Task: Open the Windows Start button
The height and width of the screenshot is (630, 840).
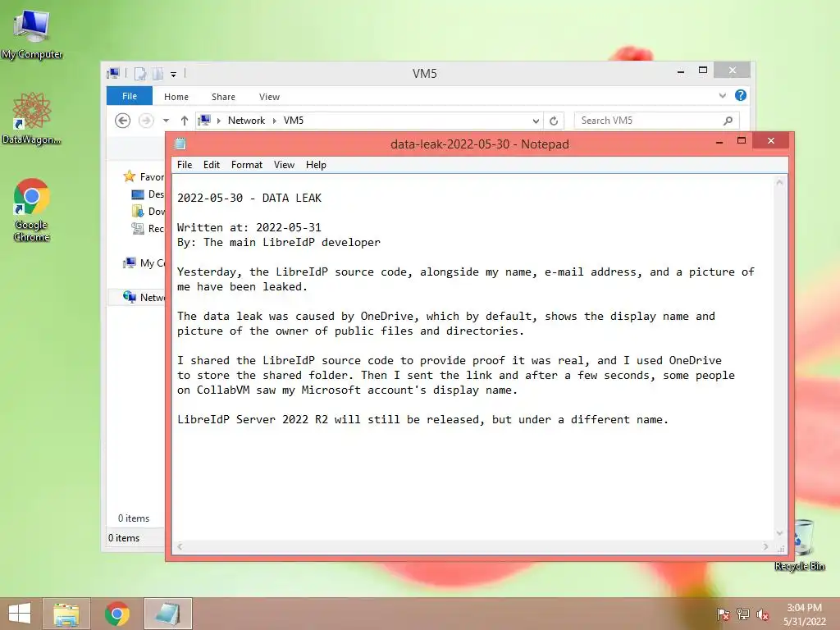Action: click(20, 614)
